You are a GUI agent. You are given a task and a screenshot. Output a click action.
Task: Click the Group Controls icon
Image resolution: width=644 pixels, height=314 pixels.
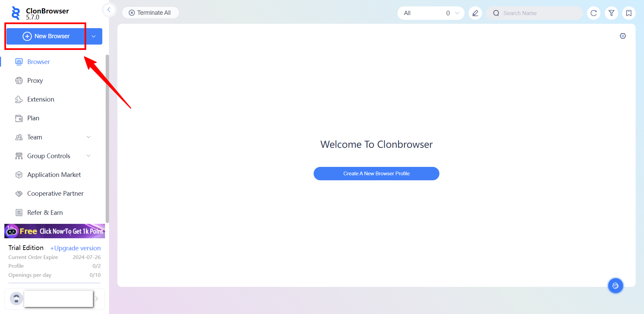coord(19,156)
